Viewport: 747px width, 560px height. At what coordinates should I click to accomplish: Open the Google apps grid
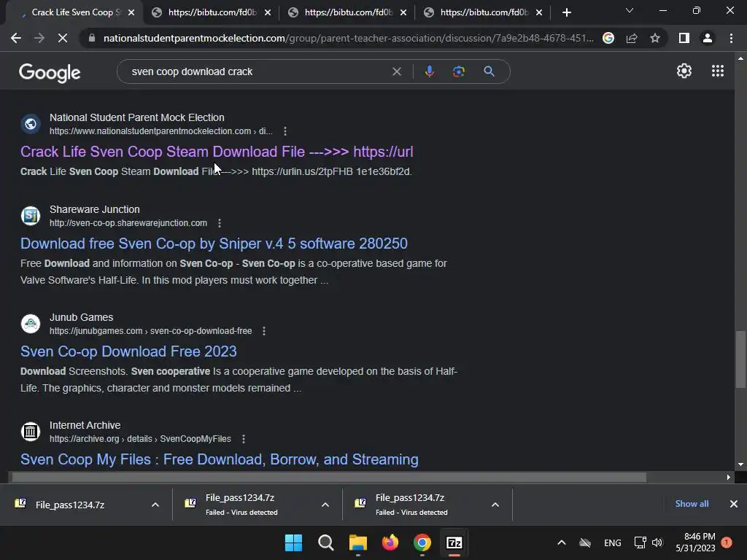point(718,71)
